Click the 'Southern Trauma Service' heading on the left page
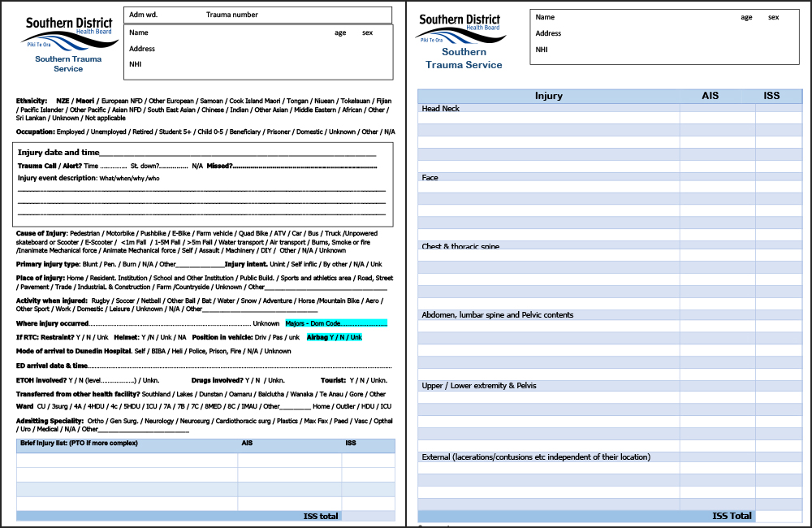Viewport: 812px width, 528px height. tap(68, 63)
